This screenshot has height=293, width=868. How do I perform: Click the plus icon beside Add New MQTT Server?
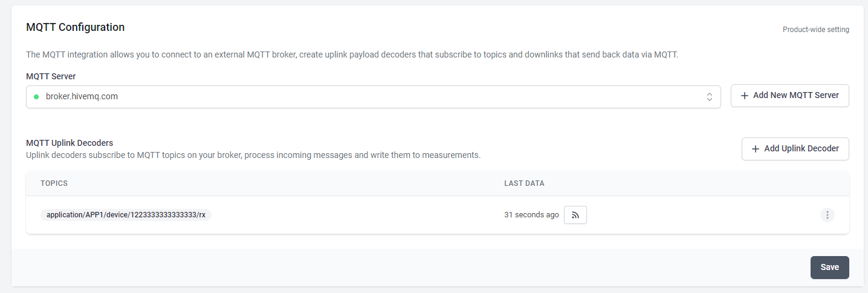745,96
